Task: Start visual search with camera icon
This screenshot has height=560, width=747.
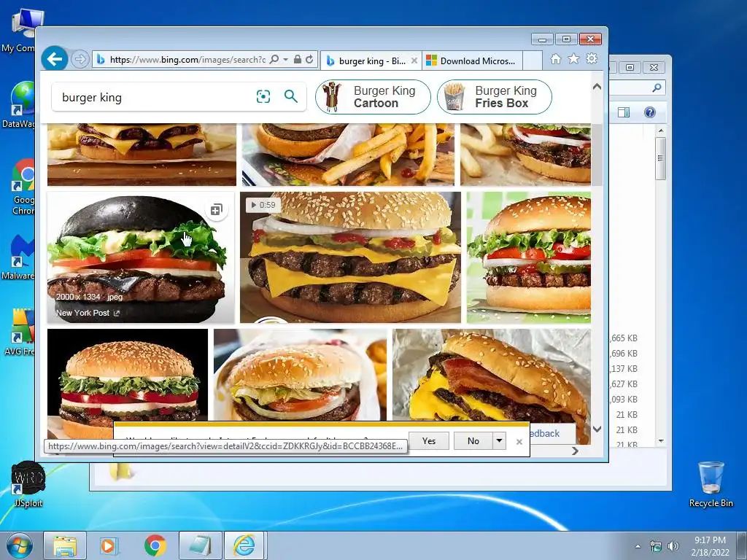Action: [x=263, y=97]
